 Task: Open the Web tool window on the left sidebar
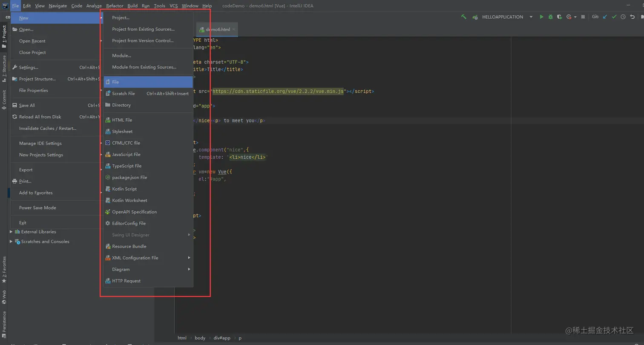[4, 297]
